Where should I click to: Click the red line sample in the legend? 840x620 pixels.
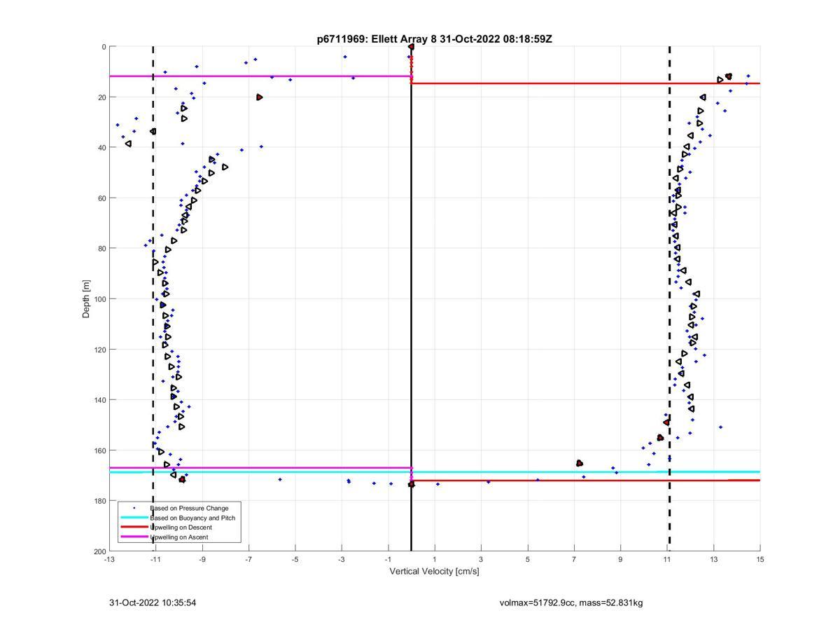pyautogui.click(x=134, y=528)
